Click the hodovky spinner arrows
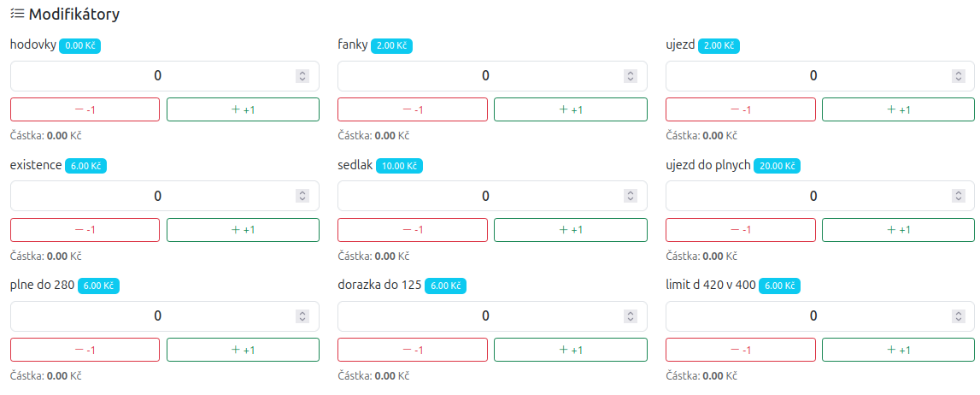The height and width of the screenshot is (395, 980). pos(302,76)
